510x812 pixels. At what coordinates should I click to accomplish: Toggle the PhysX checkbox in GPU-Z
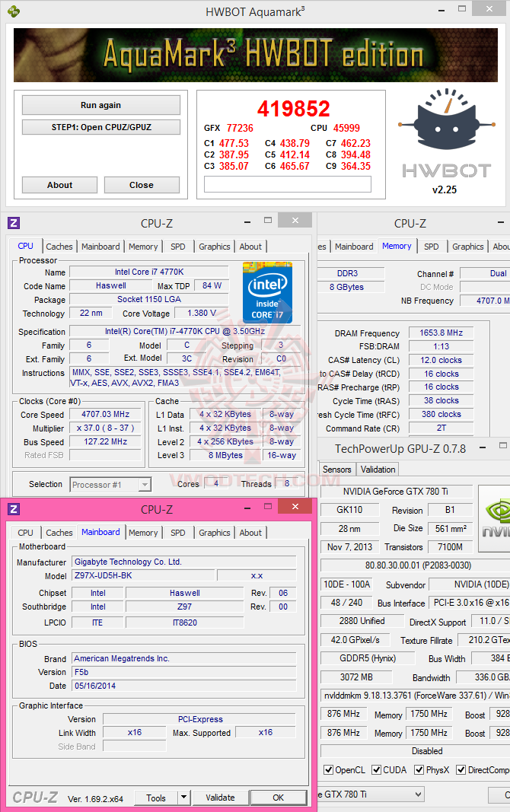(419, 769)
